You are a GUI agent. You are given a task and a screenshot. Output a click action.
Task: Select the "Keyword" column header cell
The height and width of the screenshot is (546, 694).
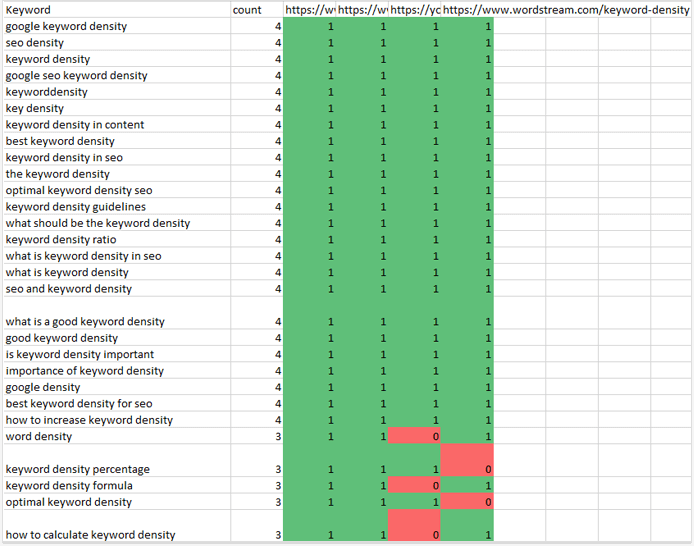[x=117, y=10]
